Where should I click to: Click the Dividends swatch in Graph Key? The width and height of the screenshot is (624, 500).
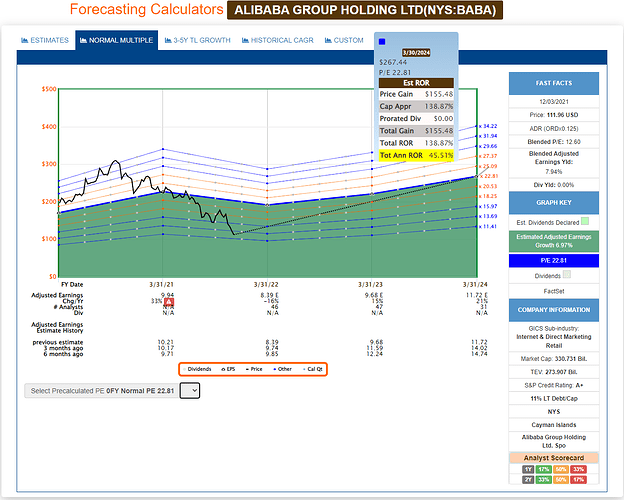567,274
